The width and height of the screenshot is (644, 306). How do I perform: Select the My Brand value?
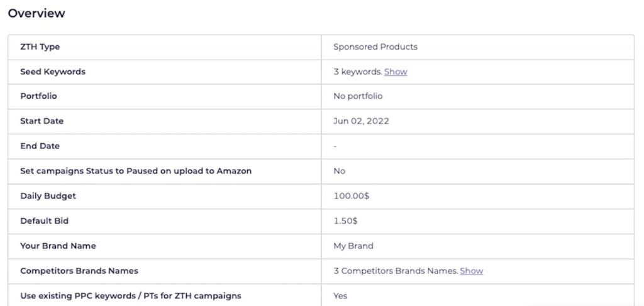pyautogui.click(x=353, y=246)
